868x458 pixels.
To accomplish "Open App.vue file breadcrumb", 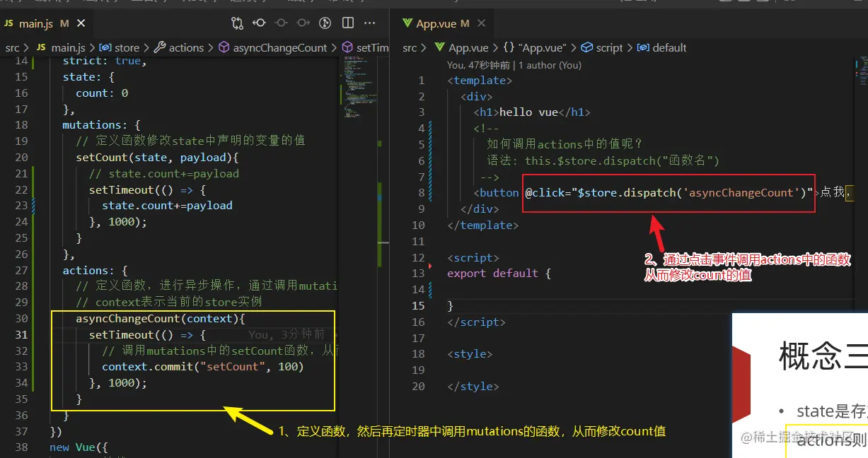I will (x=468, y=48).
